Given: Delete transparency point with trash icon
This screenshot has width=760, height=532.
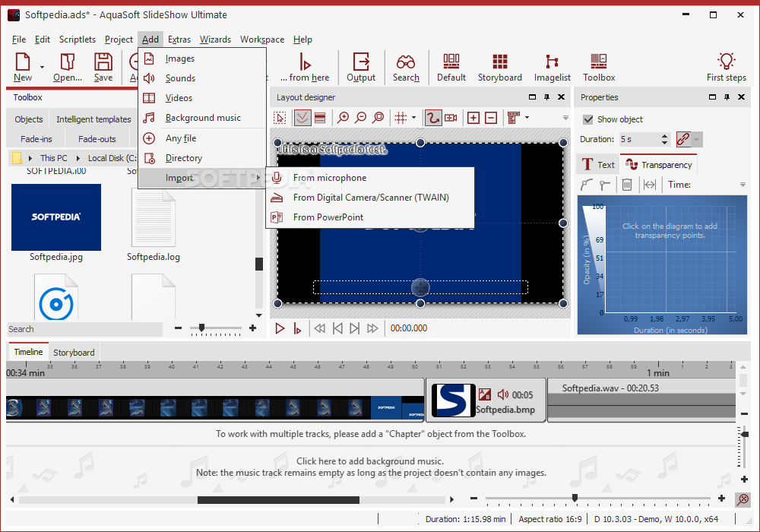Looking at the screenshot, I should (627, 185).
